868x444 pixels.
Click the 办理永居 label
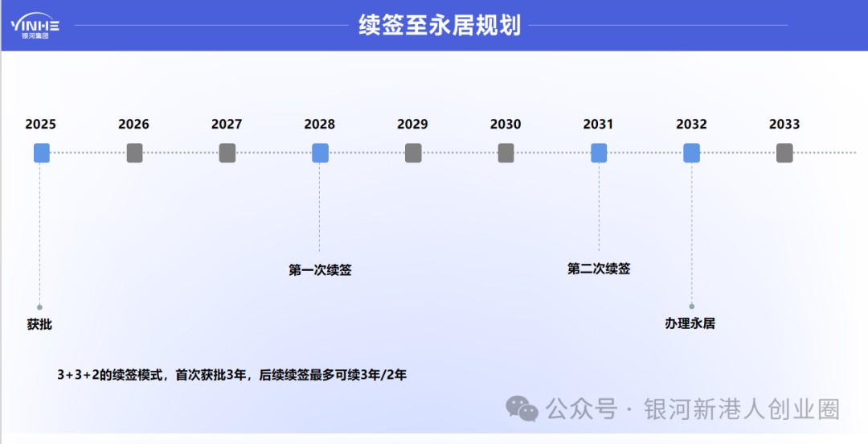pos(690,323)
